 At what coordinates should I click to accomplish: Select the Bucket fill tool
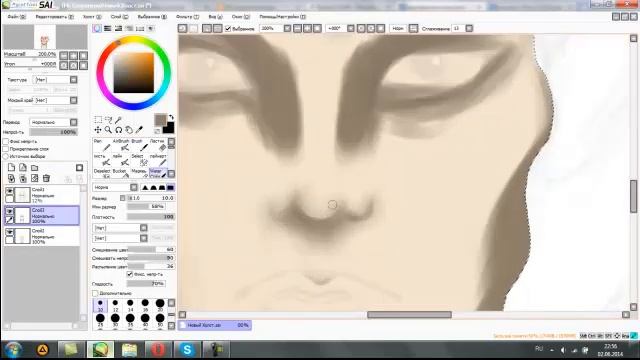[121, 173]
